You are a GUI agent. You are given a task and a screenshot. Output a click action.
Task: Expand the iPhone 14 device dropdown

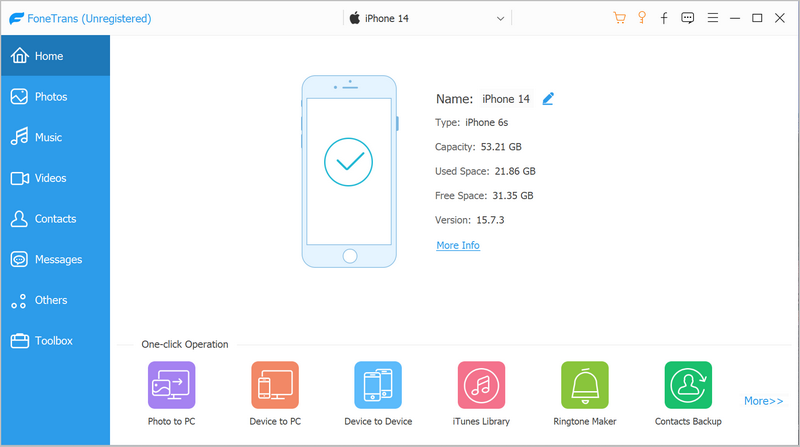pos(500,18)
